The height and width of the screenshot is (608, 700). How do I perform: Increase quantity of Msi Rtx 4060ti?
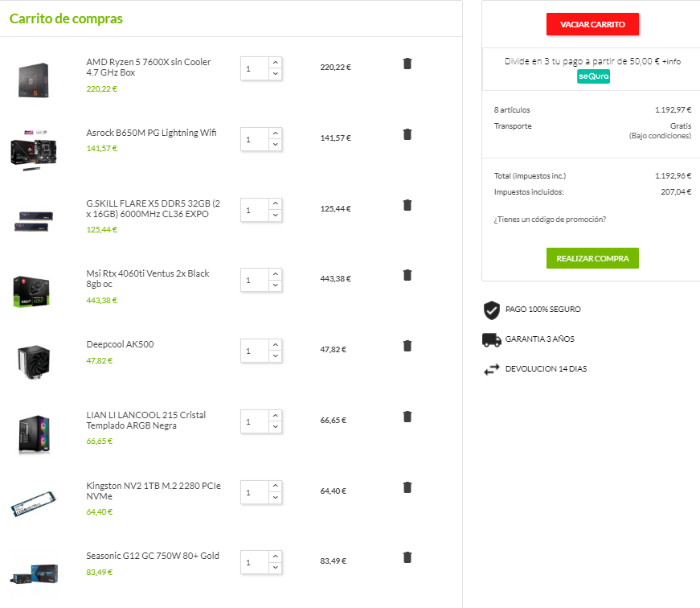(276, 274)
